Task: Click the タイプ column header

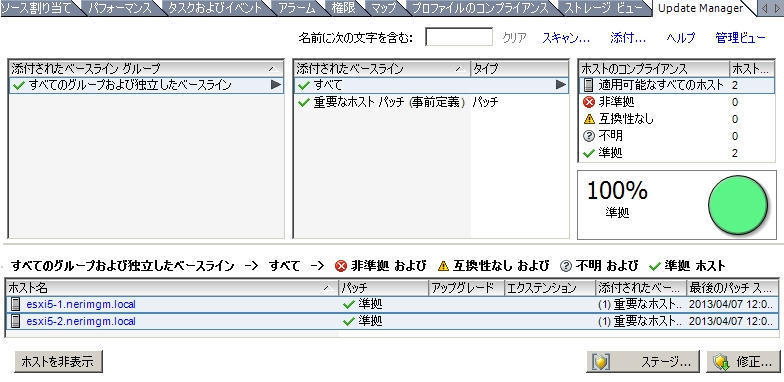Action: pos(520,68)
